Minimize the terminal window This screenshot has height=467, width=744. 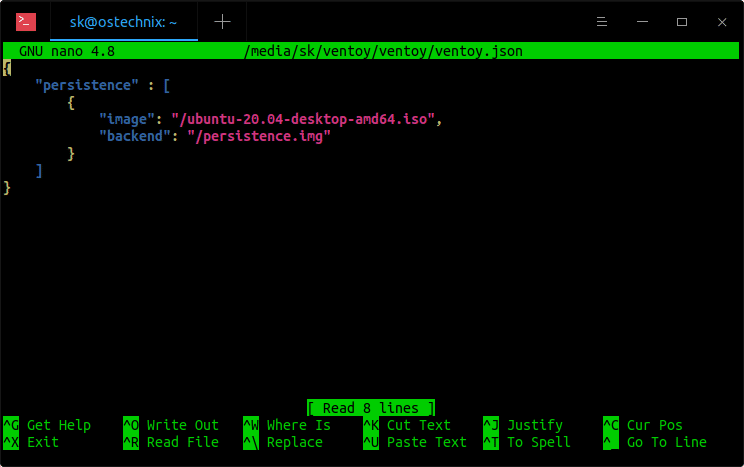(x=642, y=22)
